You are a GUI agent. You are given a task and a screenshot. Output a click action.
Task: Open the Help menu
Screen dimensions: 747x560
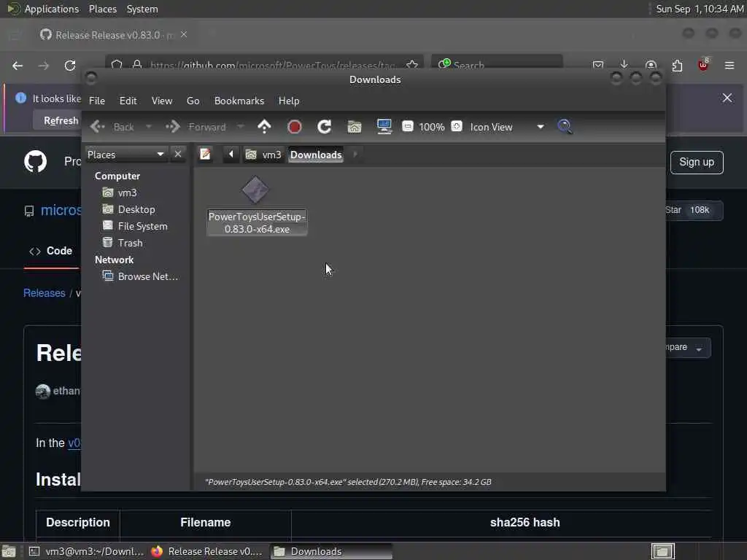[x=289, y=101]
